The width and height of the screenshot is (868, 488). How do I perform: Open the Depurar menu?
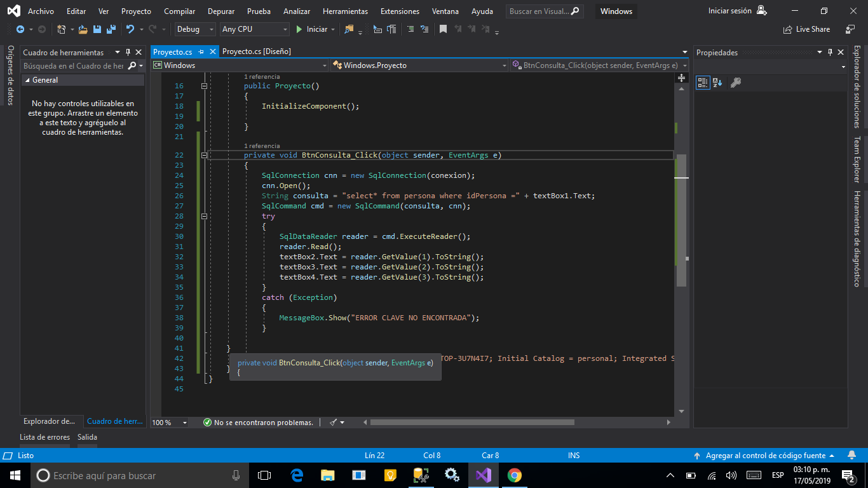(x=220, y=11)
